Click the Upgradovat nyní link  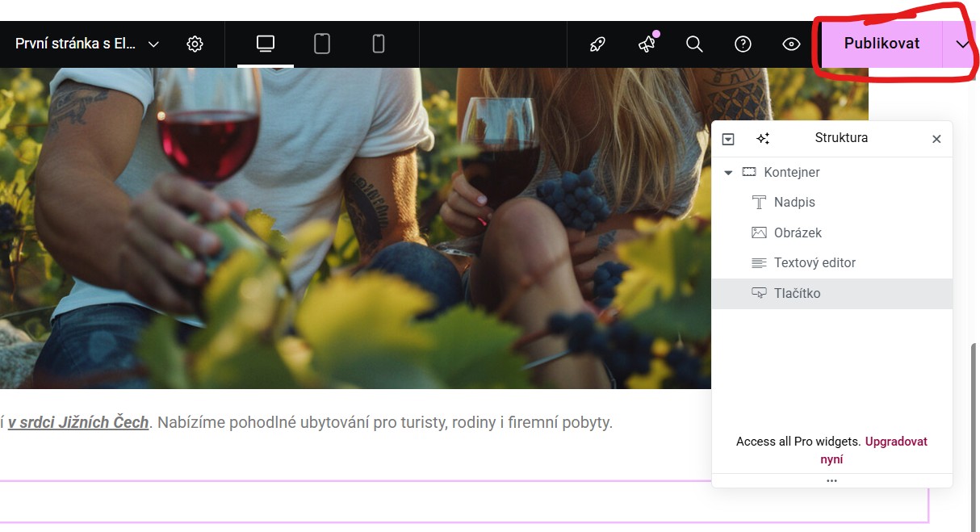(896, 442)
